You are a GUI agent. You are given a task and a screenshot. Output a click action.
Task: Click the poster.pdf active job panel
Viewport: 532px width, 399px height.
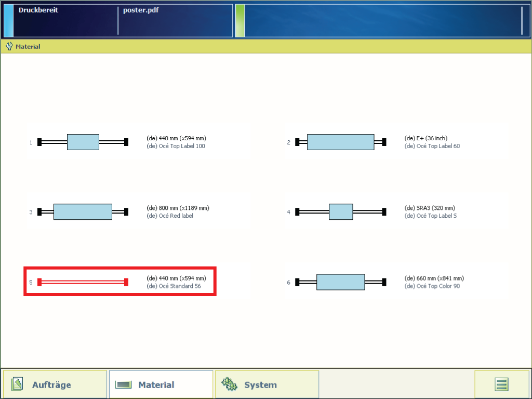point(176,21)
